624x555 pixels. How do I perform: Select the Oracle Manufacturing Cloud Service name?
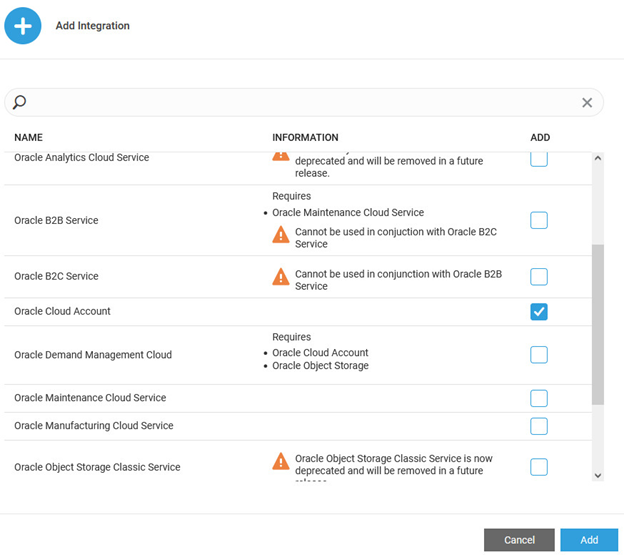[94, 426]
